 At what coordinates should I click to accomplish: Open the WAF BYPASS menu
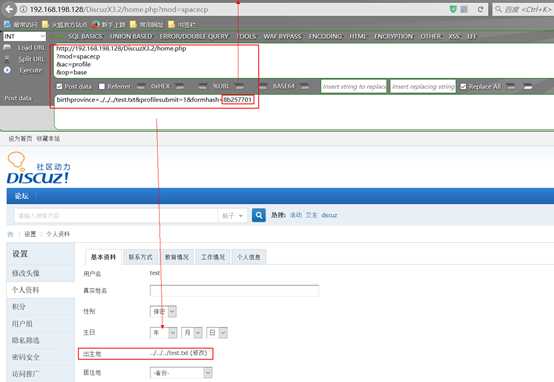282,36
